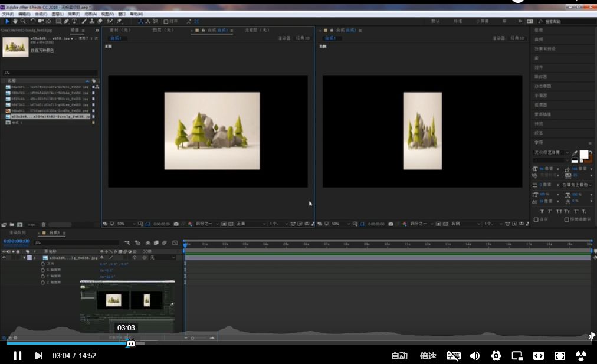Toggle the checkbox at Character panel bottom-right
Viewport: 597px width, 364px height.
pos(566,219)
